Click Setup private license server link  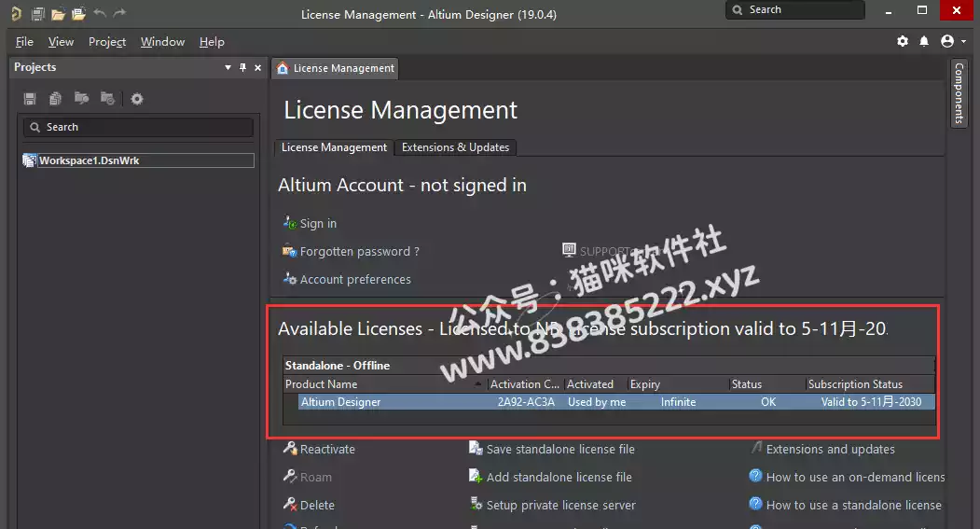[x=561, y=506]
